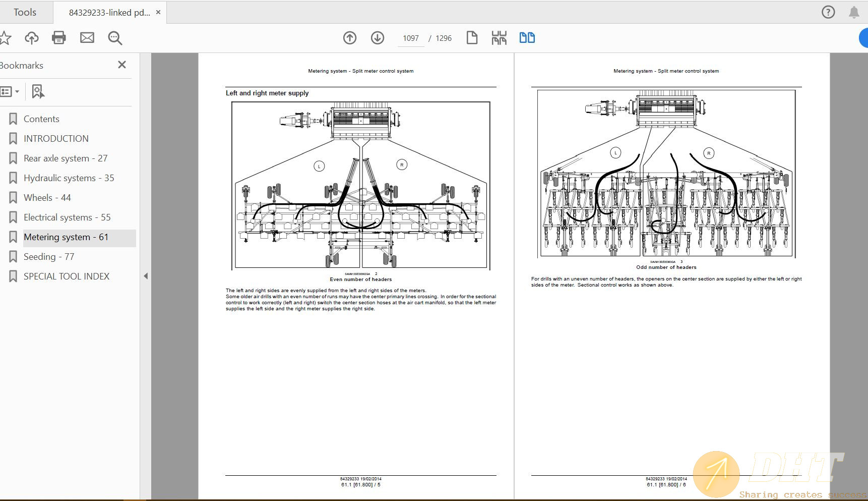Click the page number field showing 1097
The height and width of the screenshot is (501, 868).
(x=411, y=38)
